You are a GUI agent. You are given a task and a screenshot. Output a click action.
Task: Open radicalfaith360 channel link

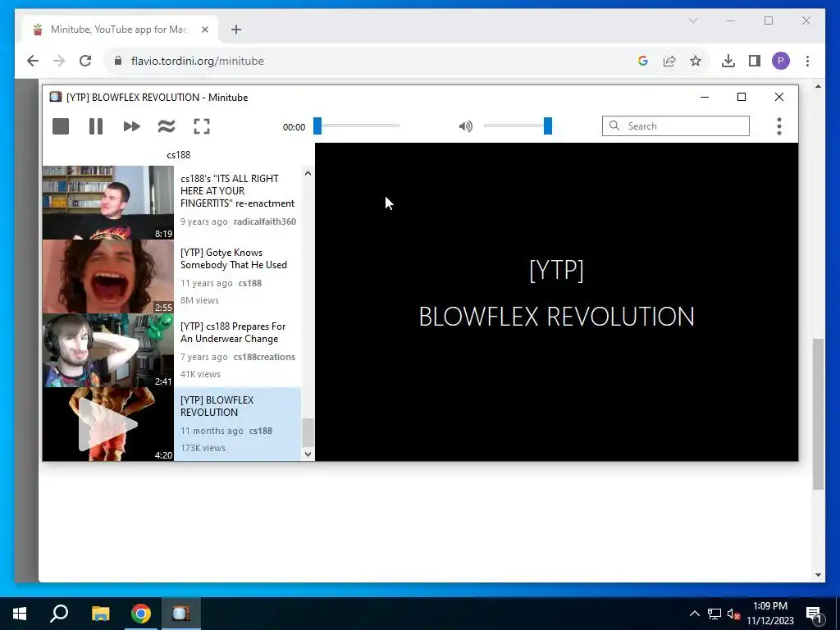click(x=265, y=221)
